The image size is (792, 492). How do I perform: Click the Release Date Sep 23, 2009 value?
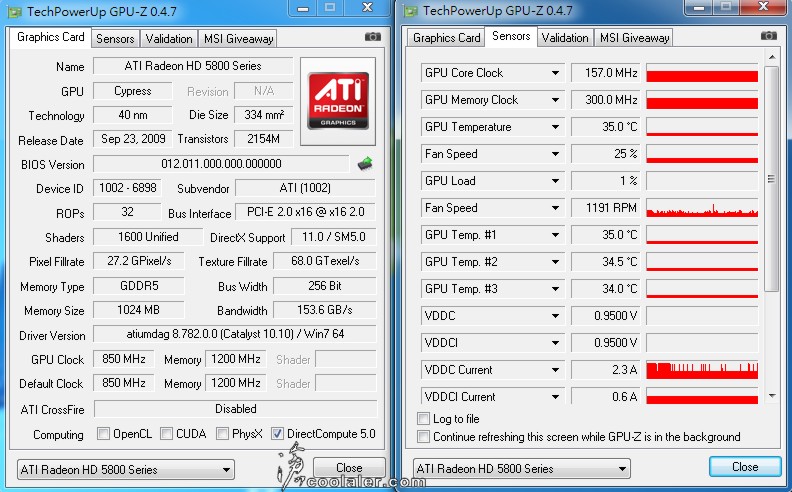(x=133, y=139)
